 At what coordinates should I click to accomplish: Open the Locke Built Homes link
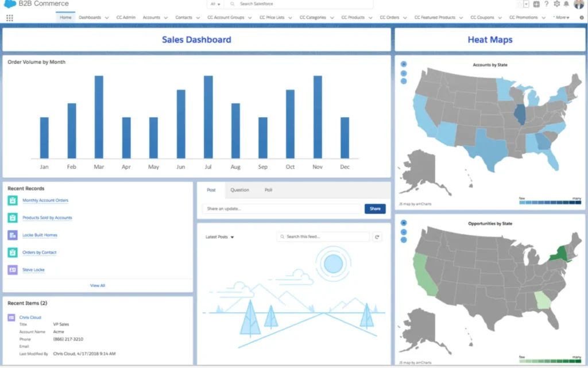tap(40, 235)
